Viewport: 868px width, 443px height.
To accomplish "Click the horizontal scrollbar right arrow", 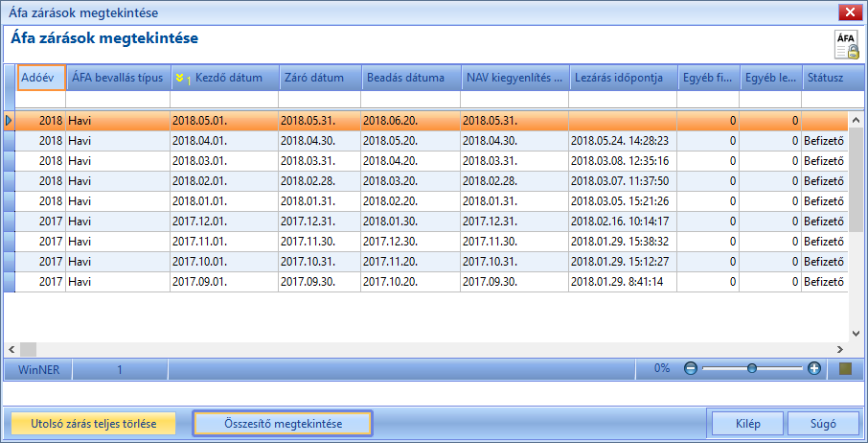I will (840, 349).
